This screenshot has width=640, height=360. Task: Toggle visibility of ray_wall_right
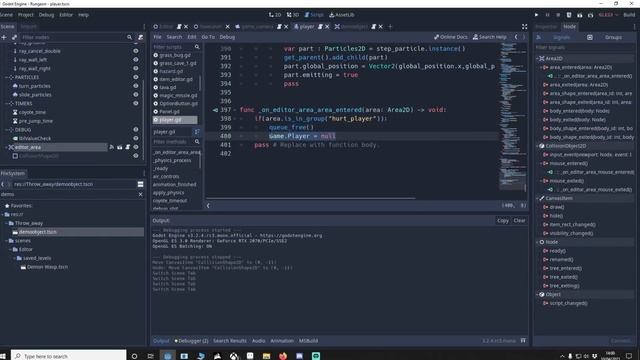click(136, 68)
